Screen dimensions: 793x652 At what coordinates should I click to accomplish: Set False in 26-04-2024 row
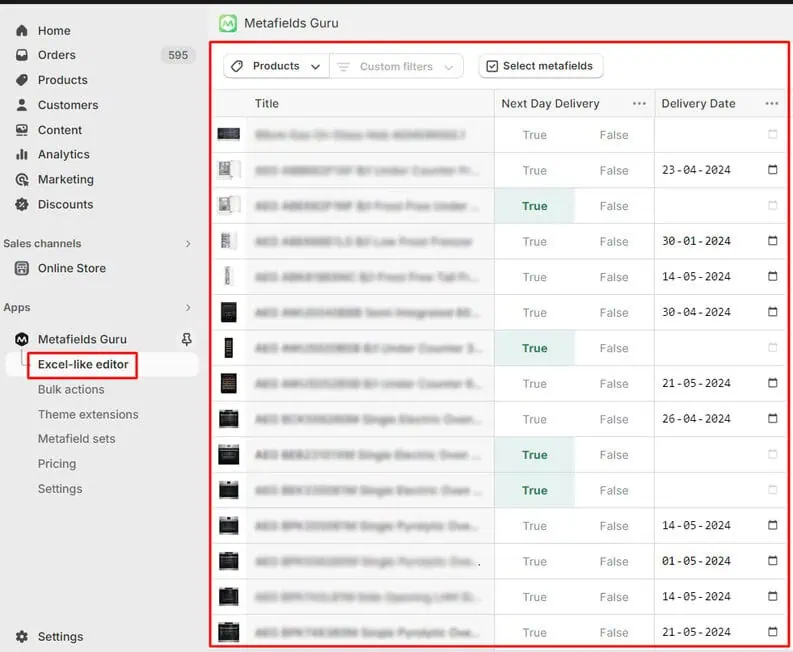point(614,419)
